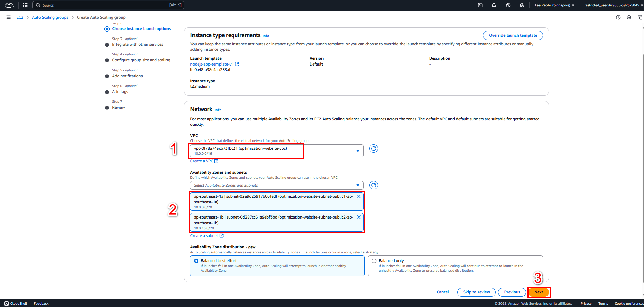Viewport: 644px width, 307px height.
Task: Open Privacy link in footer
Action: (x=586, y=303)
